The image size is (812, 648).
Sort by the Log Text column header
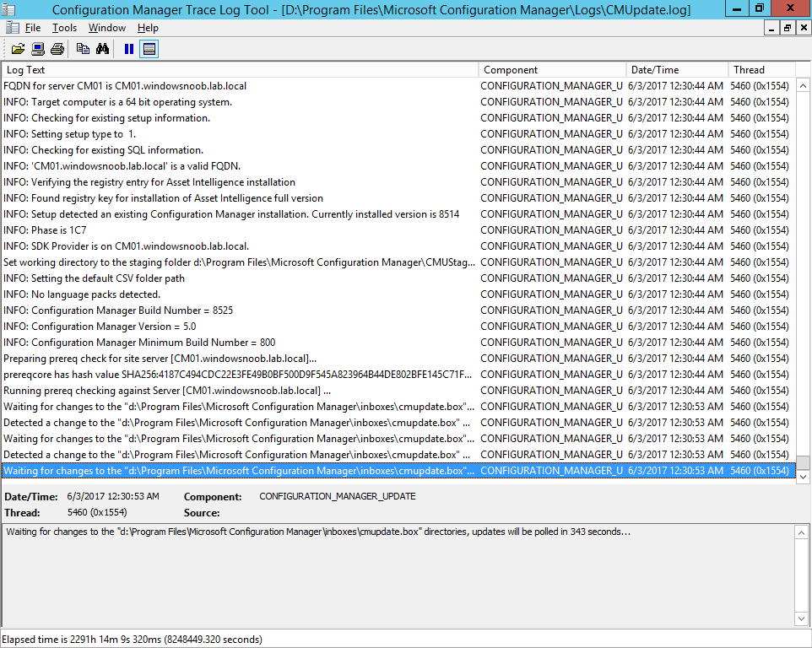click(241, 70)
